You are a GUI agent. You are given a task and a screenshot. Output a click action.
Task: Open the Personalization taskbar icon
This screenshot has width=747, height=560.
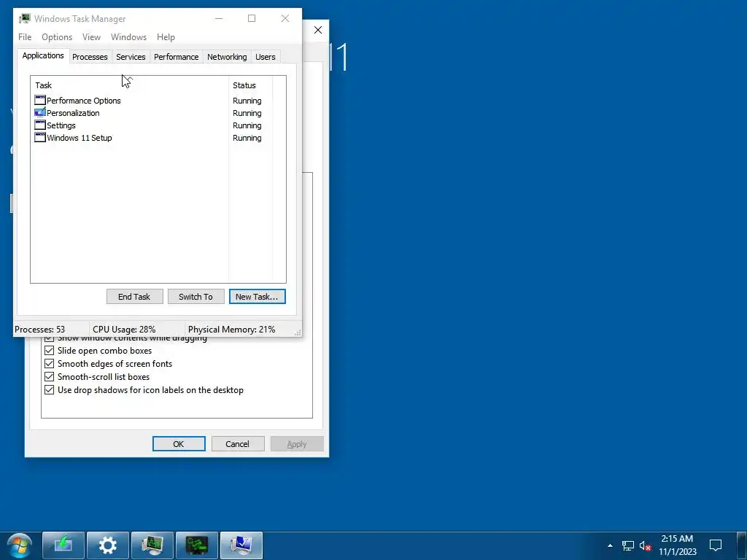(x=241, y=545)
